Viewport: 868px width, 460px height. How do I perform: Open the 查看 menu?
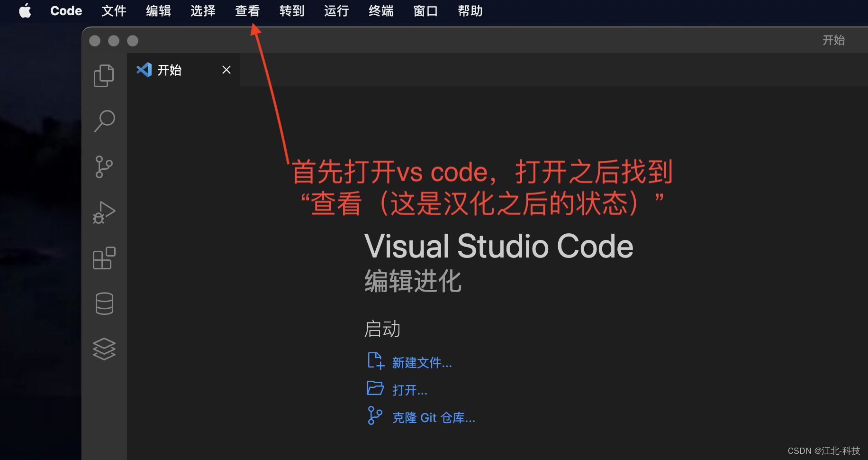[x=247, y=10]
